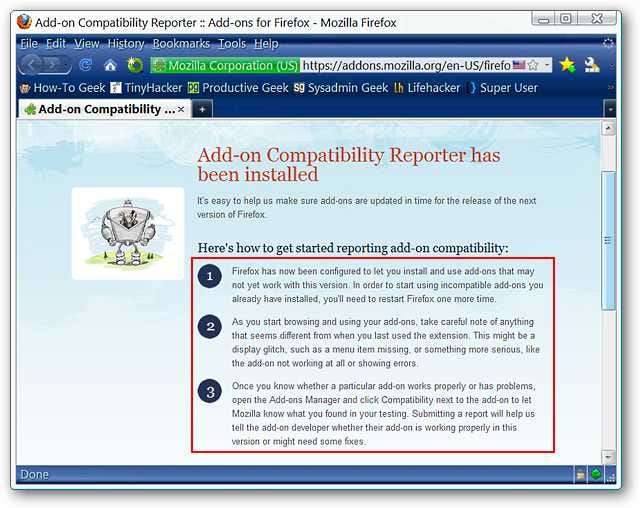Click the wrench toolbar icon

point(591,65)
